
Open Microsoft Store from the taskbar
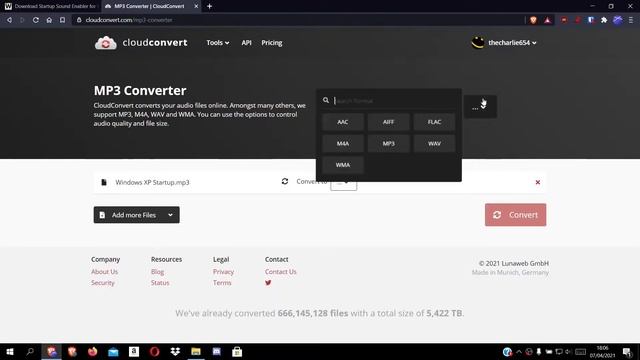pos(237,351)
